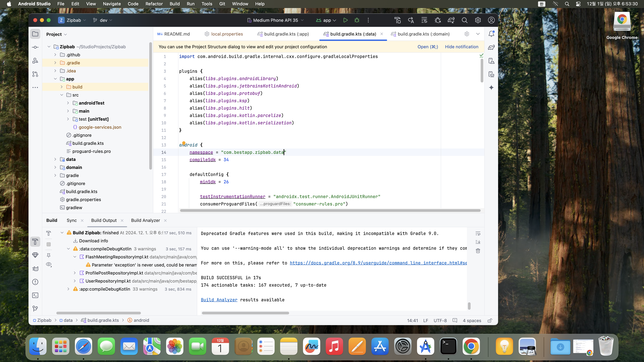Open the Notifications bell icon
This screenshot has height=362, width=644.
[491, 34]
